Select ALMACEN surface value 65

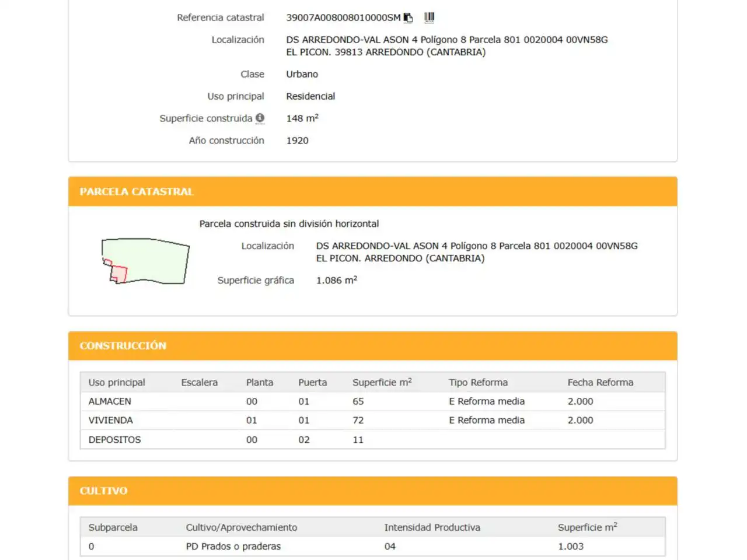pos(358,401)
